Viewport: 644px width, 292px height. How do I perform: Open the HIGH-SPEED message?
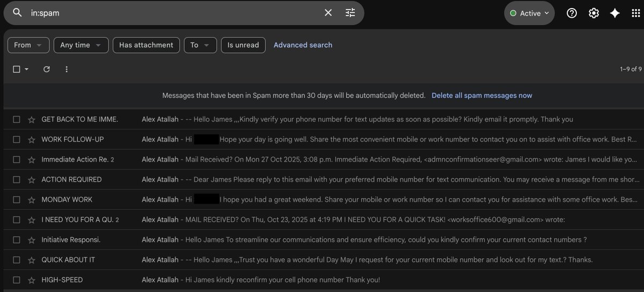324,280
